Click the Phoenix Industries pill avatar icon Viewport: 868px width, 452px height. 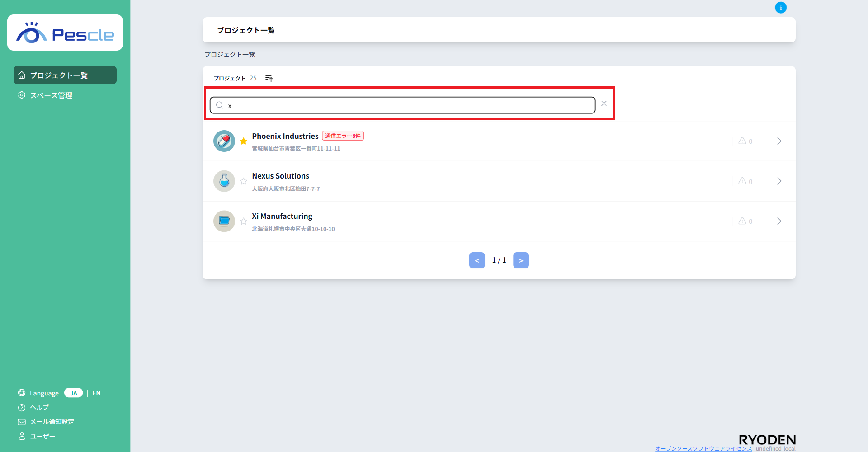pos(224,141)
